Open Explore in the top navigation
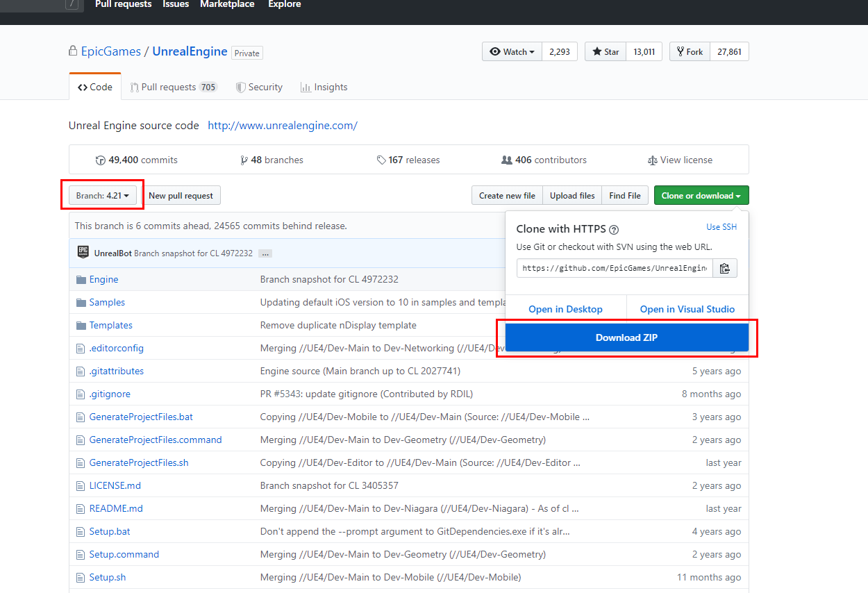 click(x=285, y=4)
